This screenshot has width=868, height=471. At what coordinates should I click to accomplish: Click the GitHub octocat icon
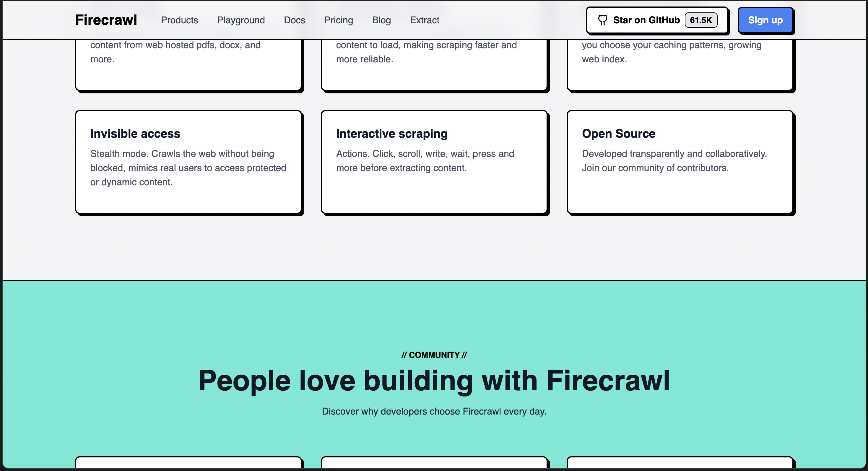pyautogui.click(x=602, y=20)
